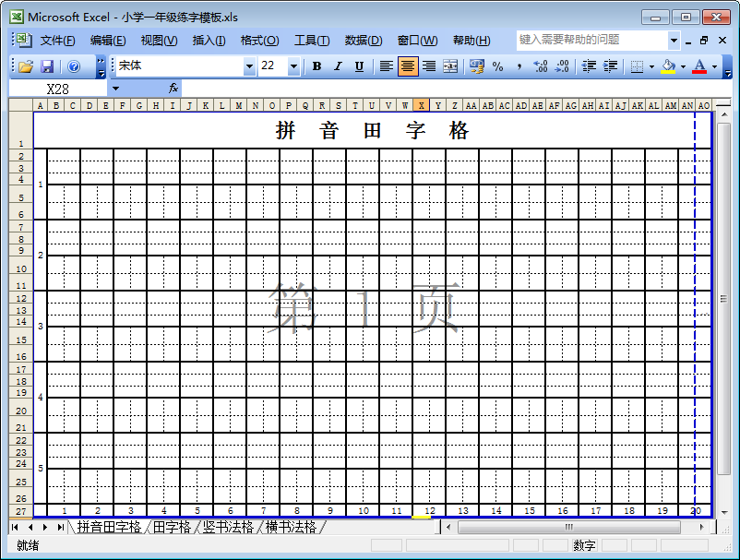Restore the workbook window
The image size is (740, 560).
tap(704, 41)
